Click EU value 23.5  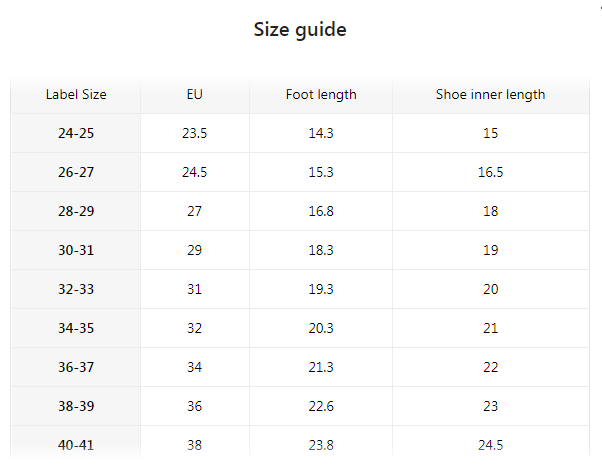pos(195,133)
